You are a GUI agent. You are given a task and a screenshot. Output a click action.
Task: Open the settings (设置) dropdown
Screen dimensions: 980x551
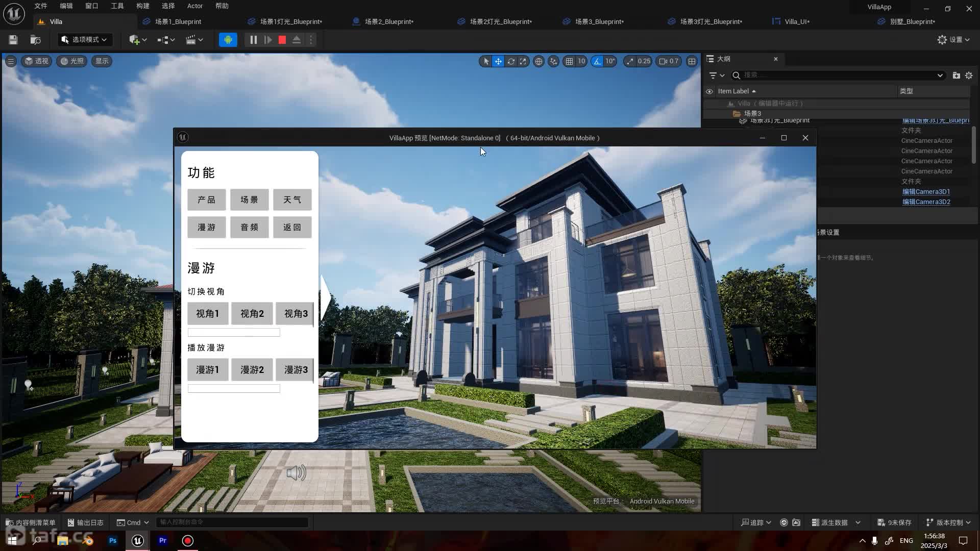[x=953, y=40]
